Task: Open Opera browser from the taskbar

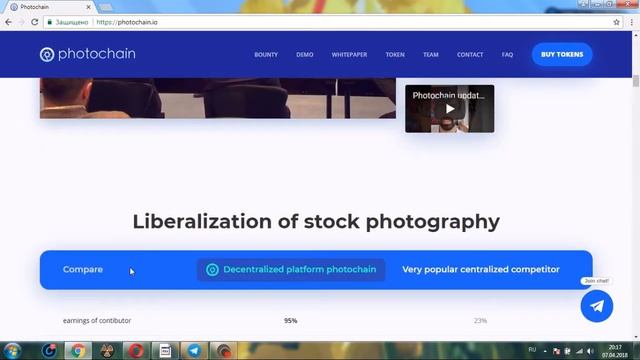Action: click(x=136, y=351)
